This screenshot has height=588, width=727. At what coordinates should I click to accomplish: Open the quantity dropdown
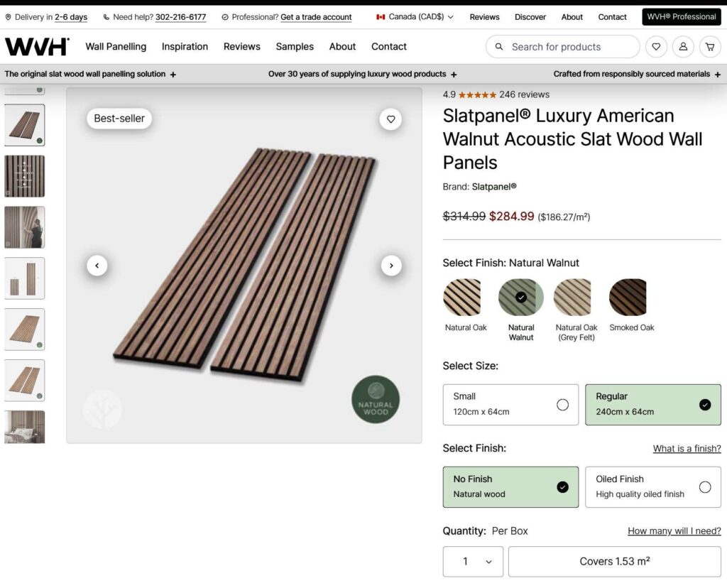pyautogui.click(x=473, y=561)
